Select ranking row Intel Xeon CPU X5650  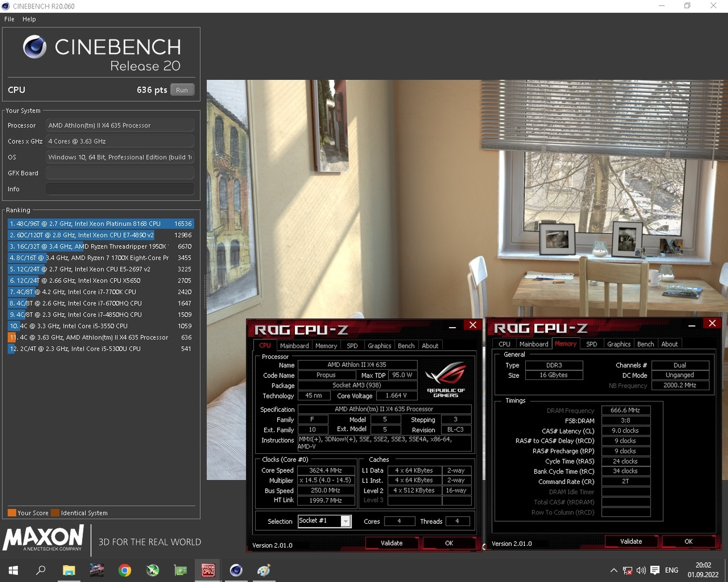pos(101,280)
